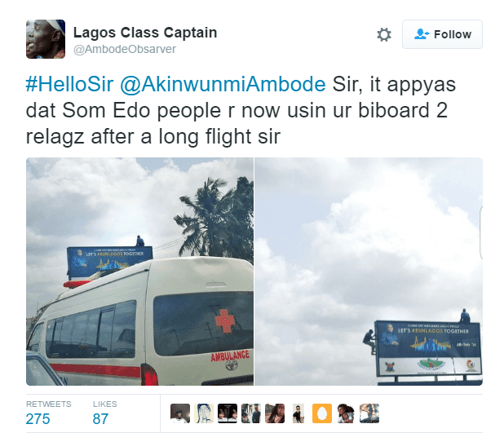Open the Lagos Class Captain display name
The image size is (504, 433).
[x=145, y=33]
